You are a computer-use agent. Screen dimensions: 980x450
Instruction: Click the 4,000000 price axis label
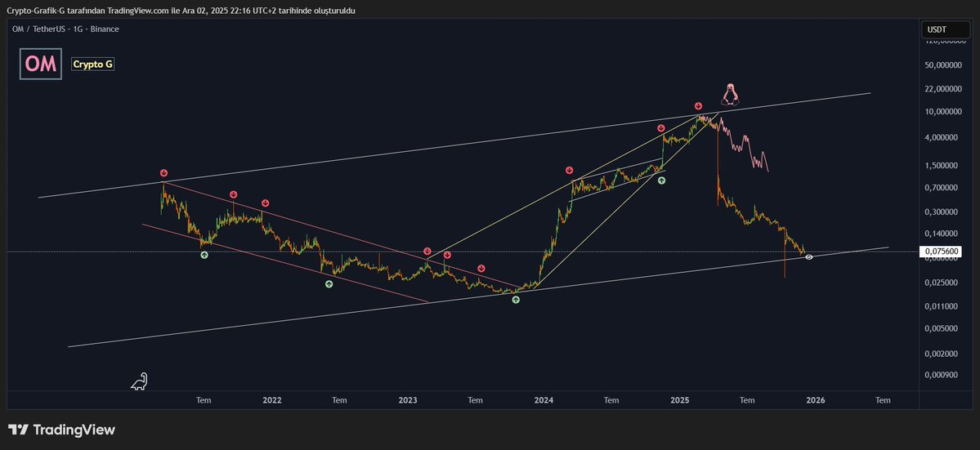point(943,138)
